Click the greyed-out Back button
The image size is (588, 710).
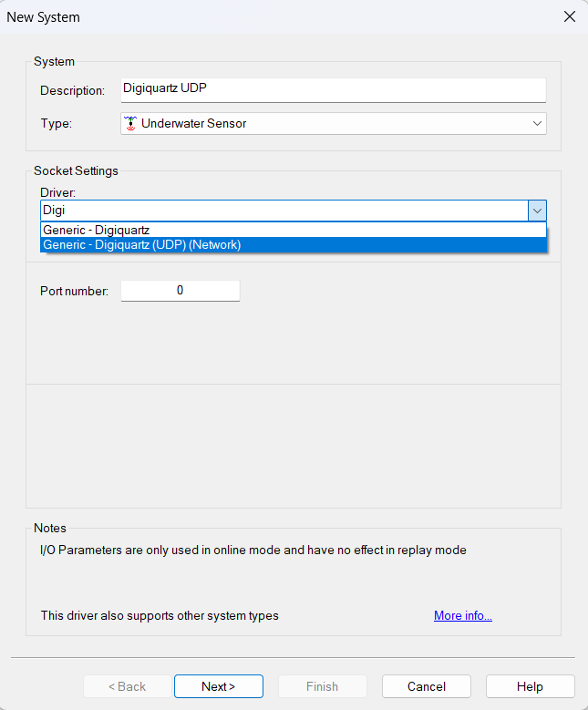(128, 686)
